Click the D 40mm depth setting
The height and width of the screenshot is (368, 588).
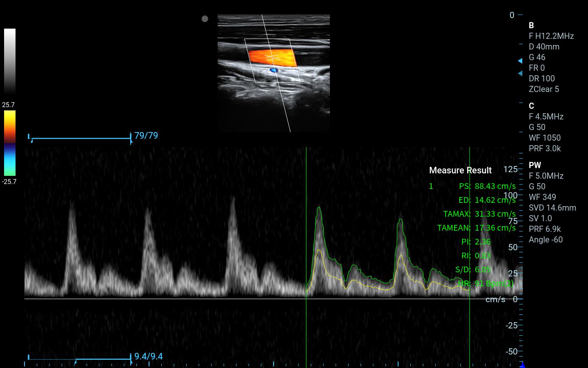pos(544,47)
